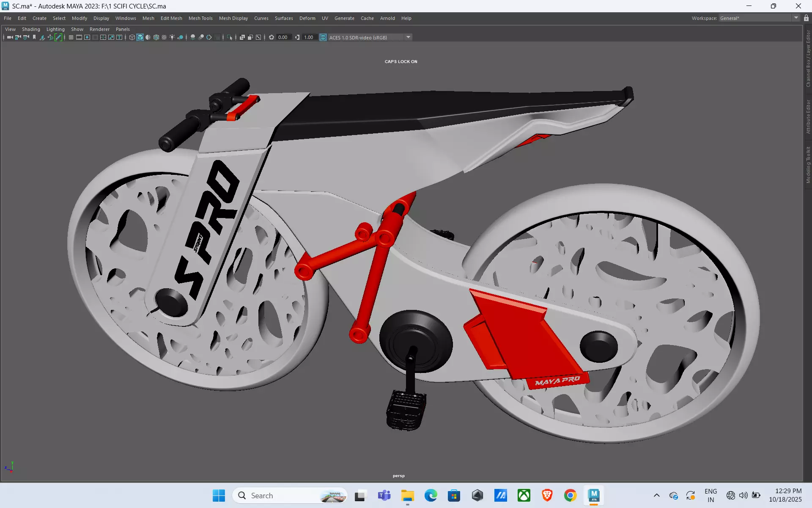Toggle the Motion Blur icon

click(201, 37)
